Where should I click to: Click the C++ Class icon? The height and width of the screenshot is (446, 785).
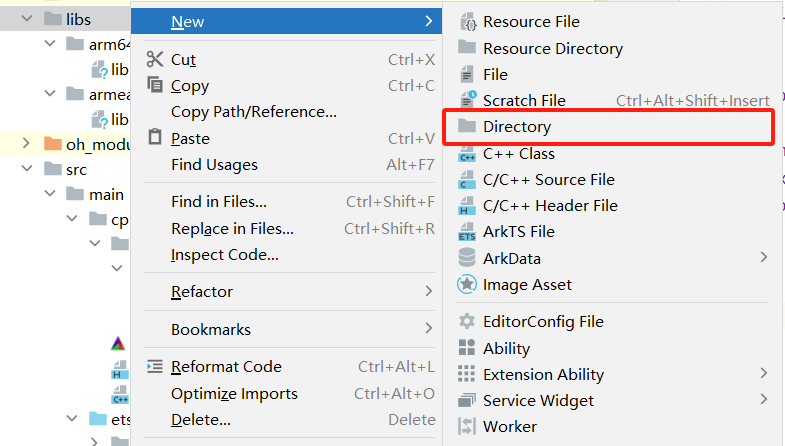467,154
